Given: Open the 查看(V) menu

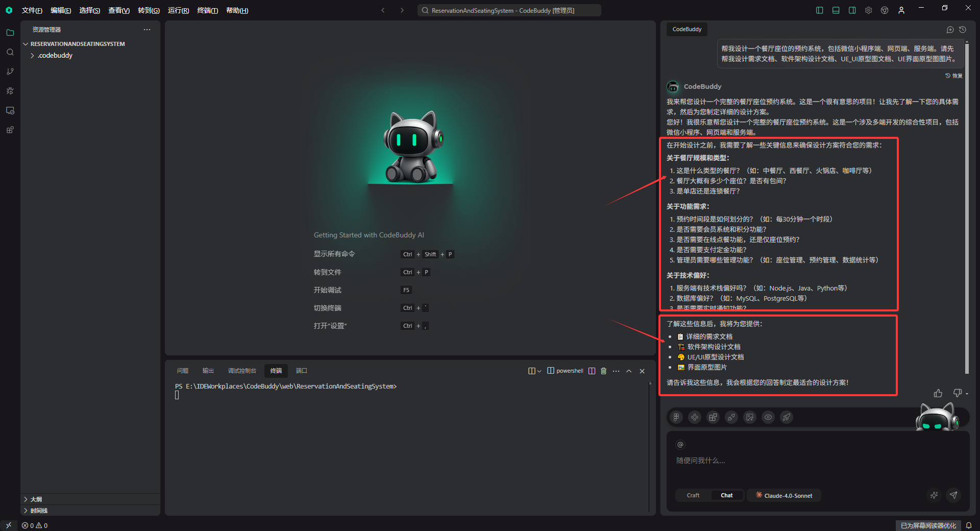Looking at the screenshot, I should click(118, 10).
